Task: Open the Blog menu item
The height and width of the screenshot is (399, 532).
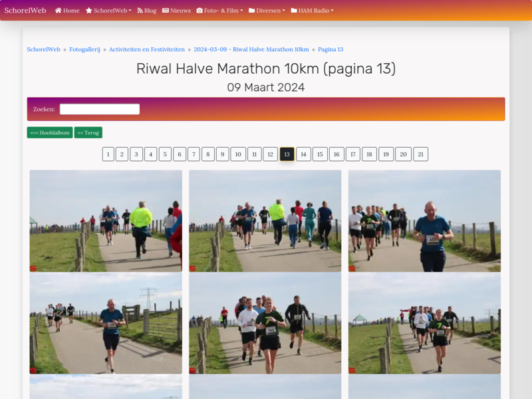Action: [x=146, y=11]
